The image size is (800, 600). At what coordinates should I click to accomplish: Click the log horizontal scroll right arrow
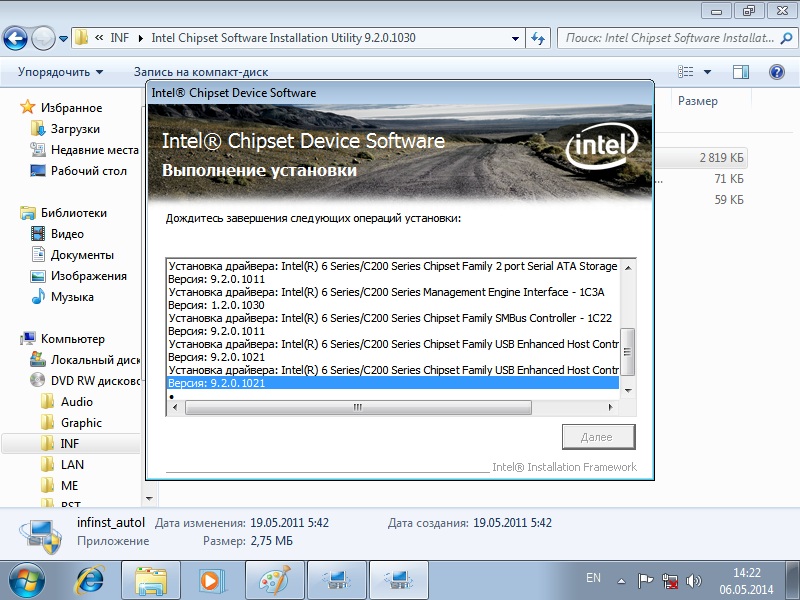[611, 407]
